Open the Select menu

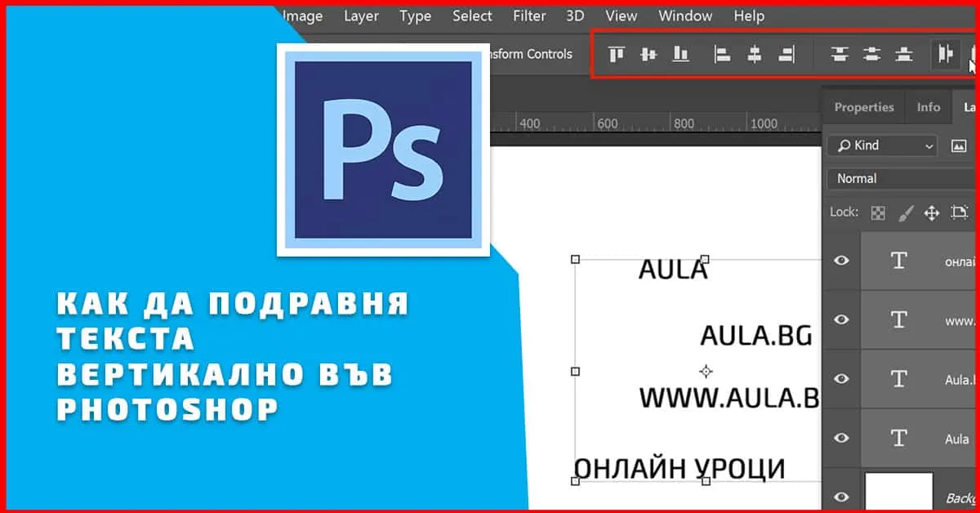[472, 16]
